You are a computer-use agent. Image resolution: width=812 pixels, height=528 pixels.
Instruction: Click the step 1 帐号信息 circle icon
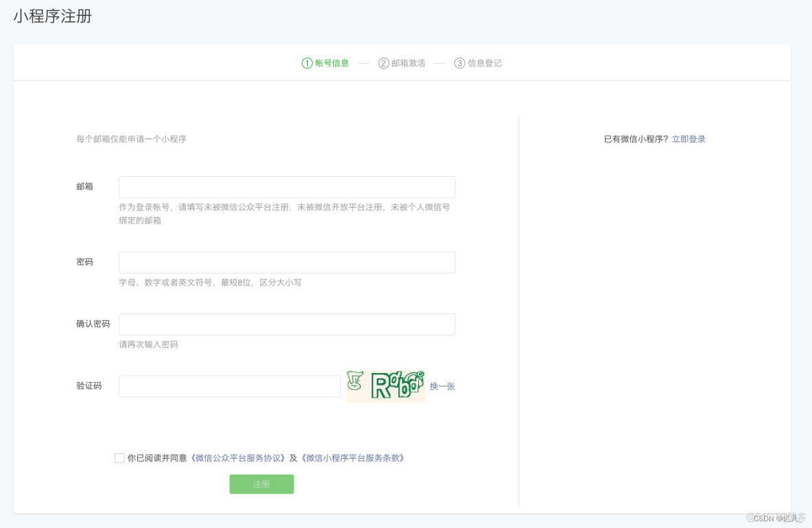(306, 62)
